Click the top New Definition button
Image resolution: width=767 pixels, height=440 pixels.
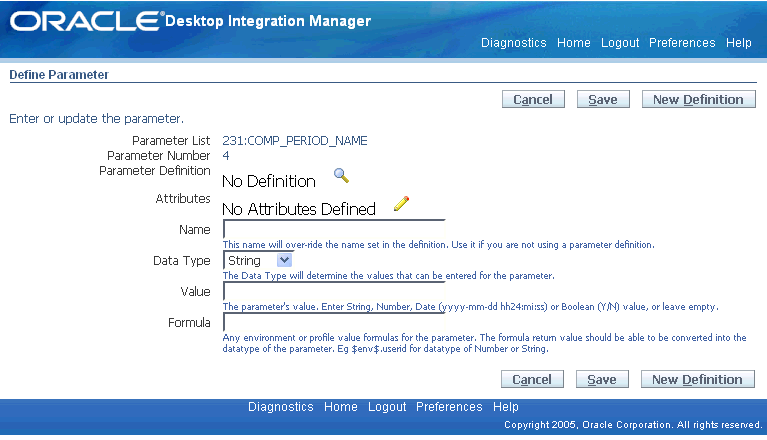(699, 99)
